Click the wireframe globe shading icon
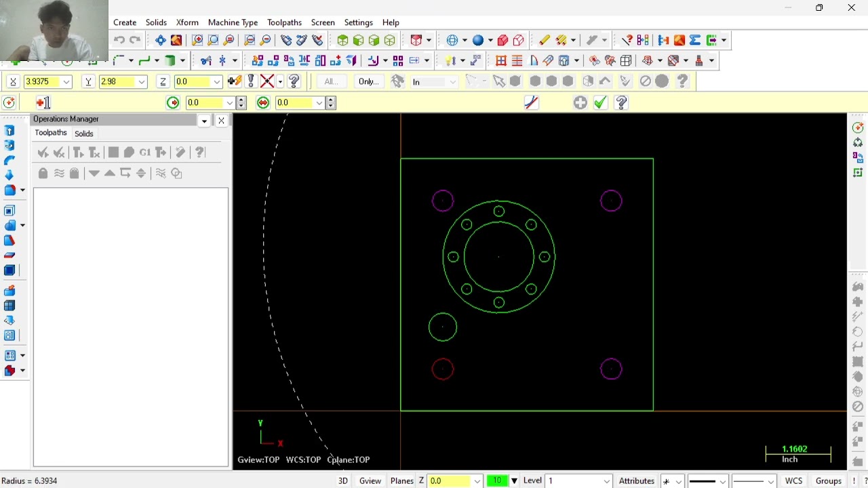 coord(453,40)
